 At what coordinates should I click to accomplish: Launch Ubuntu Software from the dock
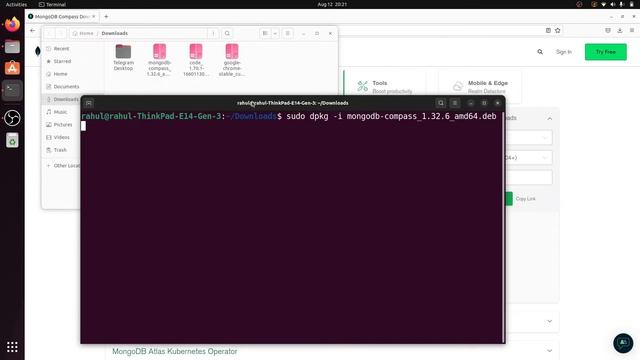pyautogui.click(x=12, y=68)
